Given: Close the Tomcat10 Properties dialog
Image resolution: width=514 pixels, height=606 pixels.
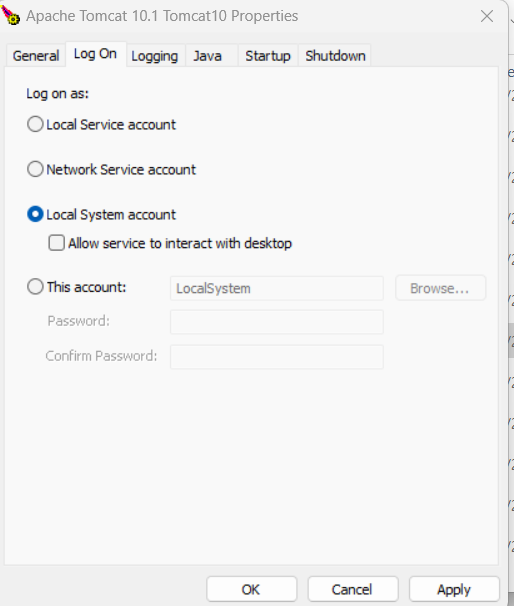Looking at the screenshot, I should tap(487, 16).
